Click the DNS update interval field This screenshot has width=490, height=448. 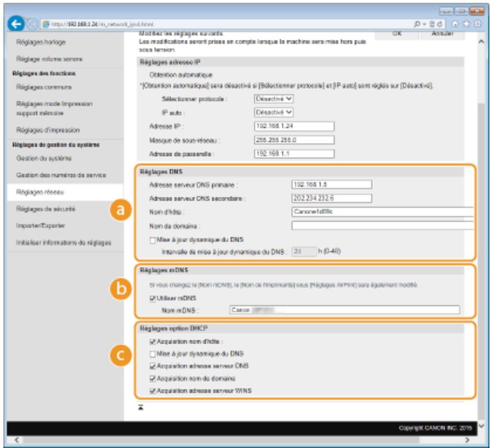click(304, 252)
